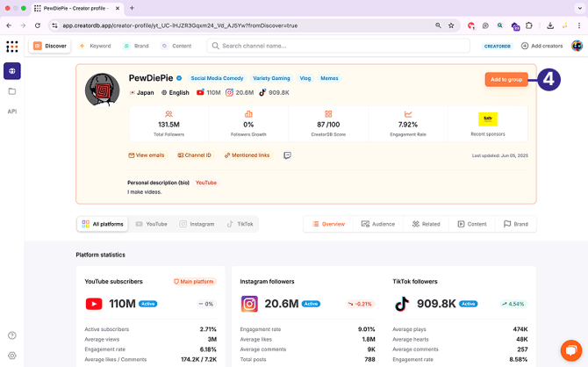Open the settings gear icon in sidebar
The image size is (588, 367).
tap(12, 355)
